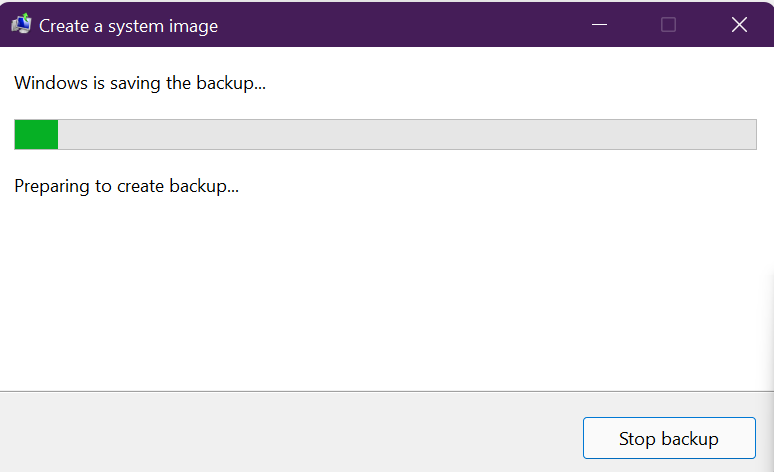Click the empty purple title bar area
The width and height of the screenshot is (774, 472).
coord(400,25)
